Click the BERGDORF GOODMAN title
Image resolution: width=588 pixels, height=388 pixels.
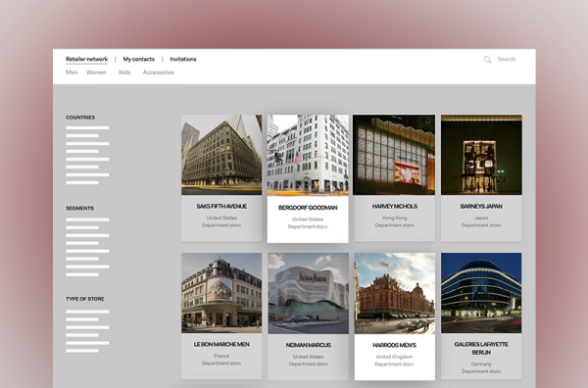pos(308,208)
